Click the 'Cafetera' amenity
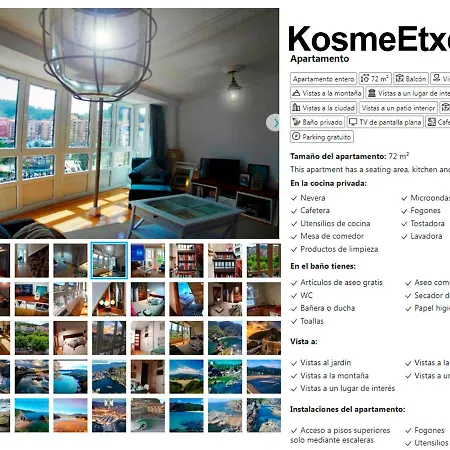The width and height of the screenshot is (450, 450). coord(315,211)
